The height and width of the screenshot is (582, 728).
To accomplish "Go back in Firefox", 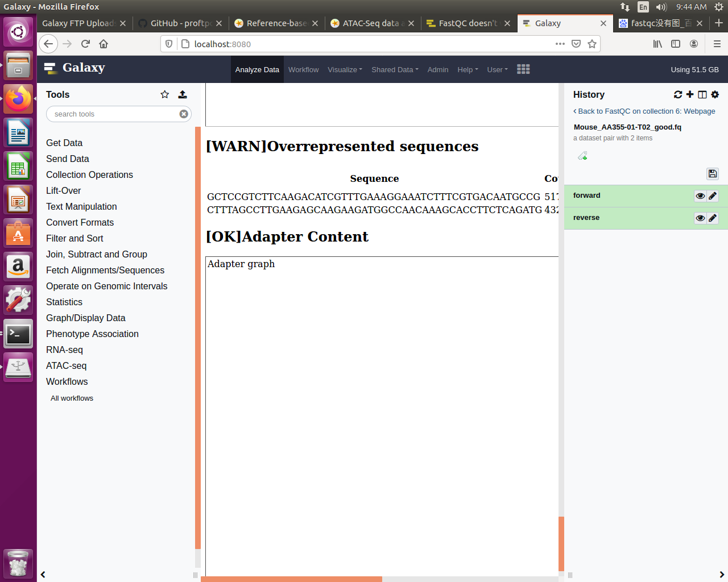I will (x=49, y=44).
